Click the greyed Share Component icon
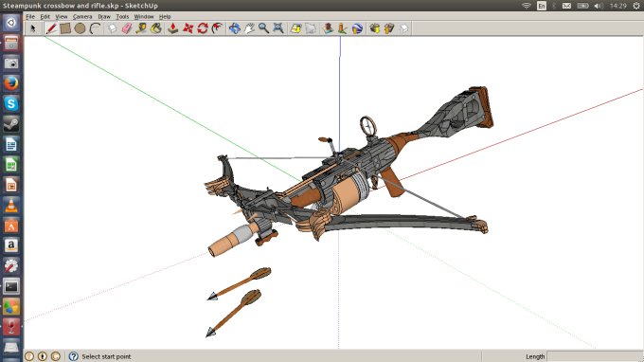 [403, 28]
